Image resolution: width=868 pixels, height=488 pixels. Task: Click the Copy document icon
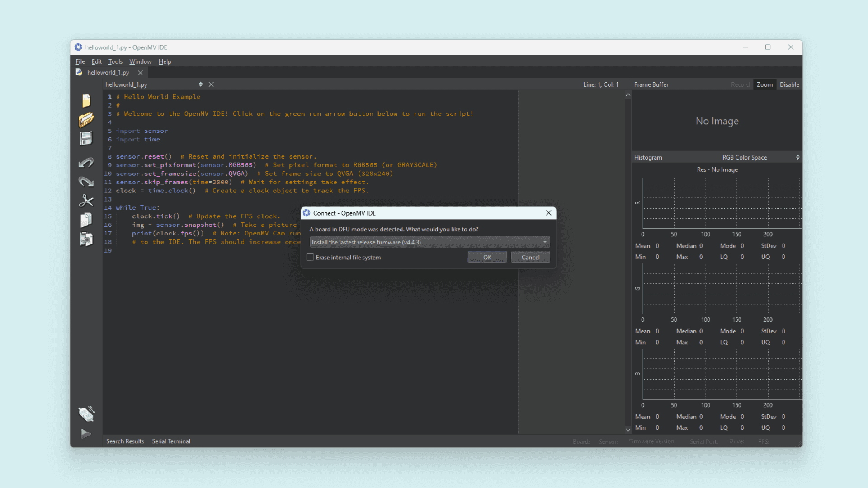(x=86, y=220)
